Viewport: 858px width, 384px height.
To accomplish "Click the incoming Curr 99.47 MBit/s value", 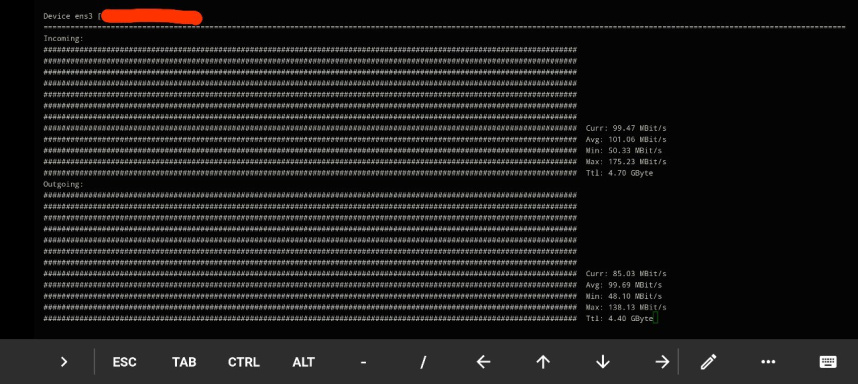I will (x=626, y=128).
